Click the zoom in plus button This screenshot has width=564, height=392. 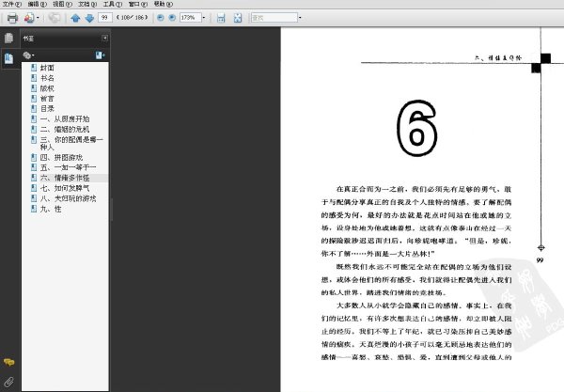[172, 17]
